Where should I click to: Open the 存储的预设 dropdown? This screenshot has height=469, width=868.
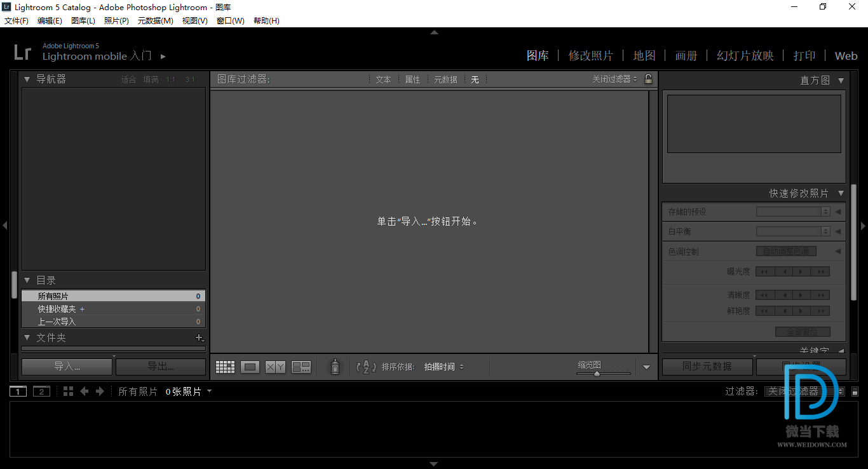click(x=793, y=212)
